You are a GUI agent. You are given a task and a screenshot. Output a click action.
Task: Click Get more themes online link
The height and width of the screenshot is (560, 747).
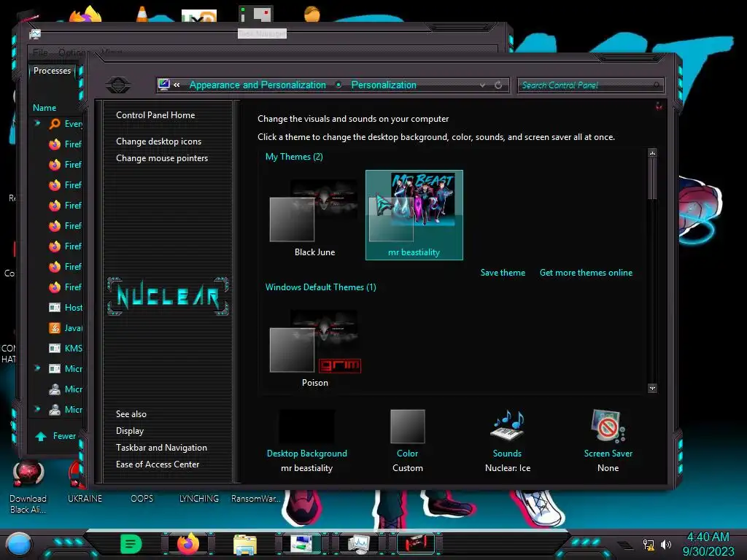click(586, 273)
